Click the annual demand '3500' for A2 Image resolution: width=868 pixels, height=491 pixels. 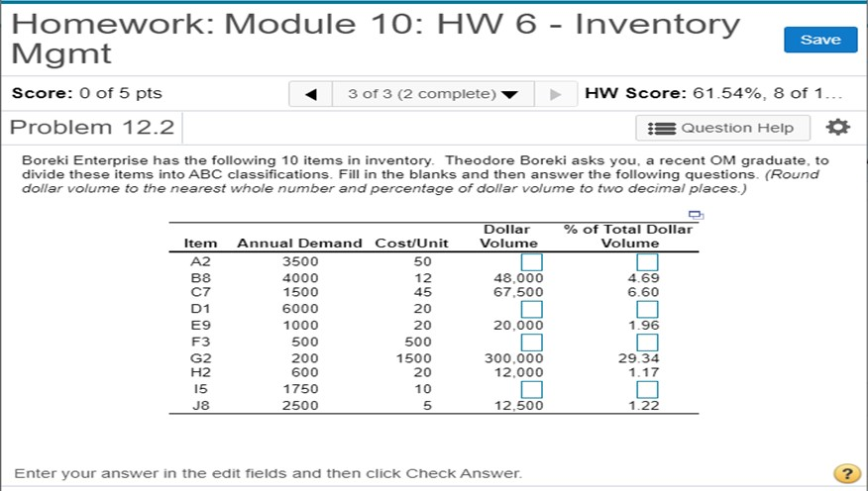[300, 261]
